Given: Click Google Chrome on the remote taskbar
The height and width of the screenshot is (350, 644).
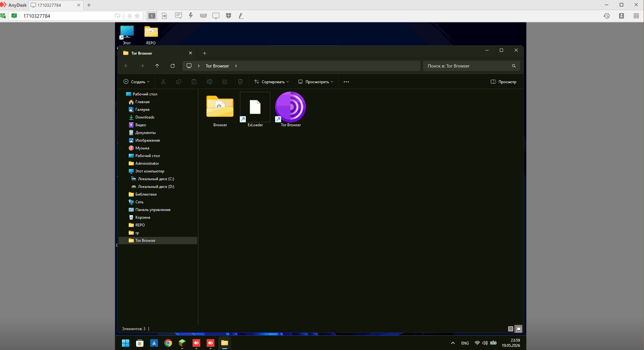Looking at the screenshot, I should 168,343.
